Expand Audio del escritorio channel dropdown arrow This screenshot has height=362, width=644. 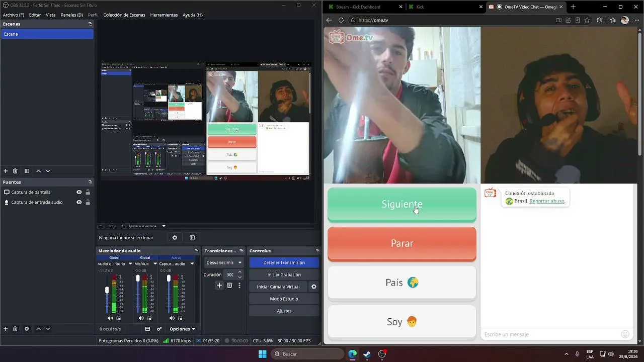tap(130, 263)
